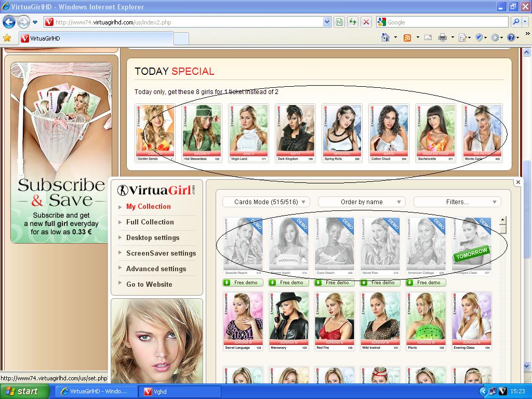Click the Vghd tray icon near the clock
The width and height of the screenshot is (532, 399).
tap(502, 391)
